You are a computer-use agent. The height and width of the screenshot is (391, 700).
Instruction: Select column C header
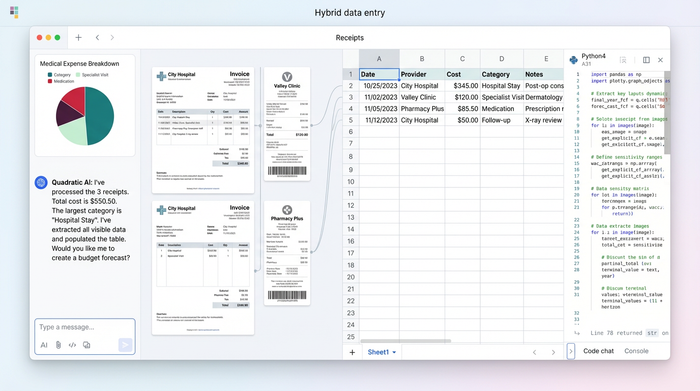coord(462,58)
